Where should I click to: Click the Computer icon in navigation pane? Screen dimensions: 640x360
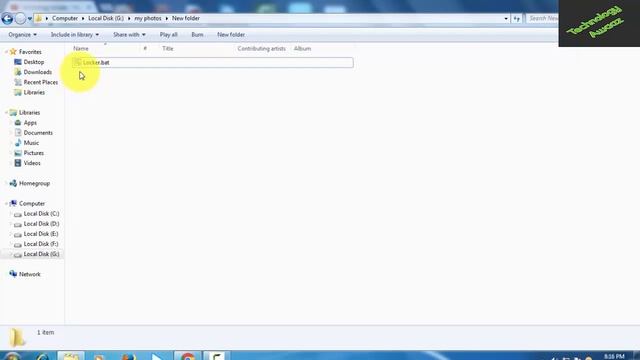point(13,204)
